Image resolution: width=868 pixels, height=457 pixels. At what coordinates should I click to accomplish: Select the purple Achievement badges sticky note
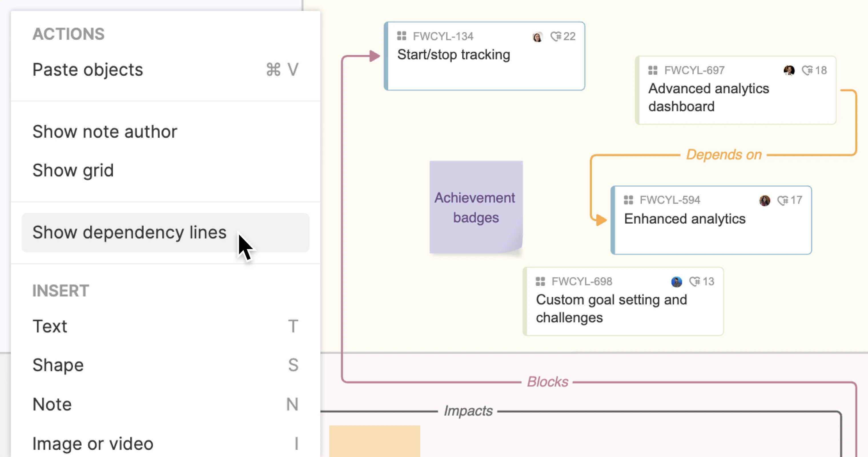coord(476,207)
